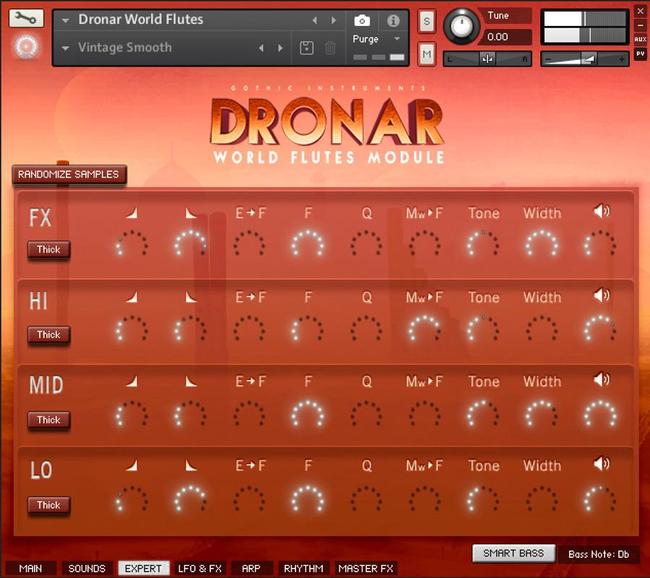Open the RHYTHM tab

coord(303,568)
